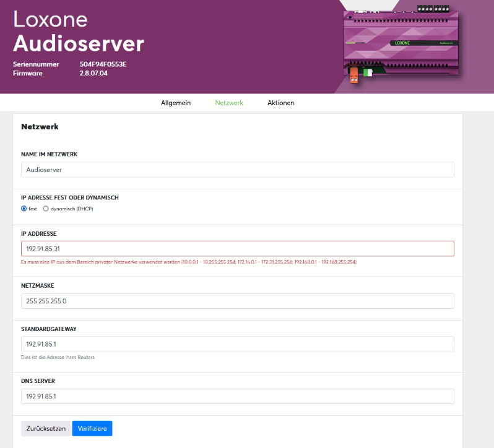
Task: Open the Aktionen tab
Action: [x=280, y=103]
